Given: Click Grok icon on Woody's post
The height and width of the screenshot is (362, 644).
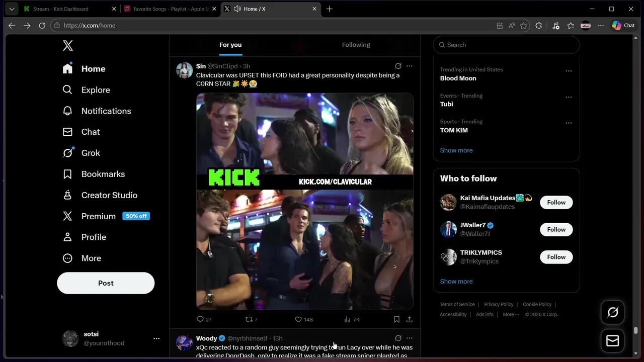Looking at the screenshot, I should point(398,338).
